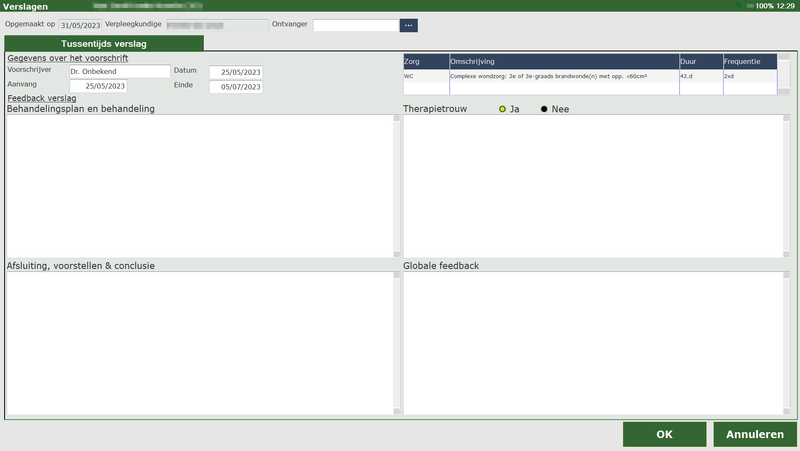Select the 2xd frequency cell
Viewport: 800px width, 451px height.
point(750,76)
